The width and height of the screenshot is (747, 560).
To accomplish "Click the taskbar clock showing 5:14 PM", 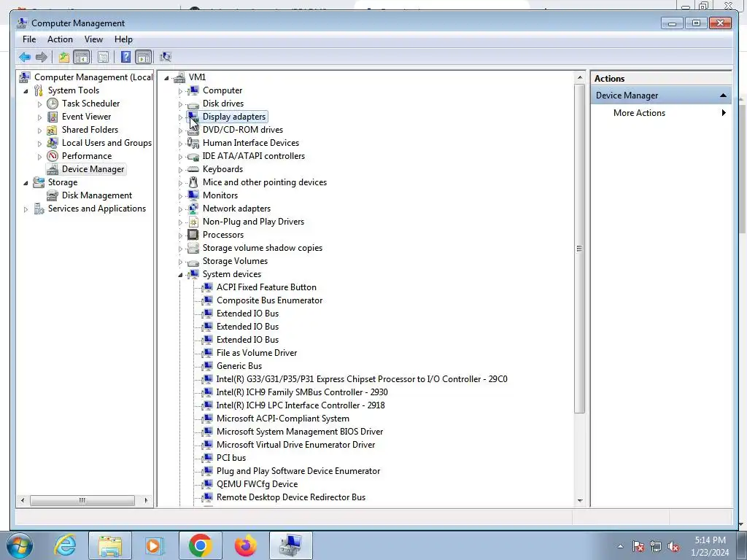I will pos(710,546).
